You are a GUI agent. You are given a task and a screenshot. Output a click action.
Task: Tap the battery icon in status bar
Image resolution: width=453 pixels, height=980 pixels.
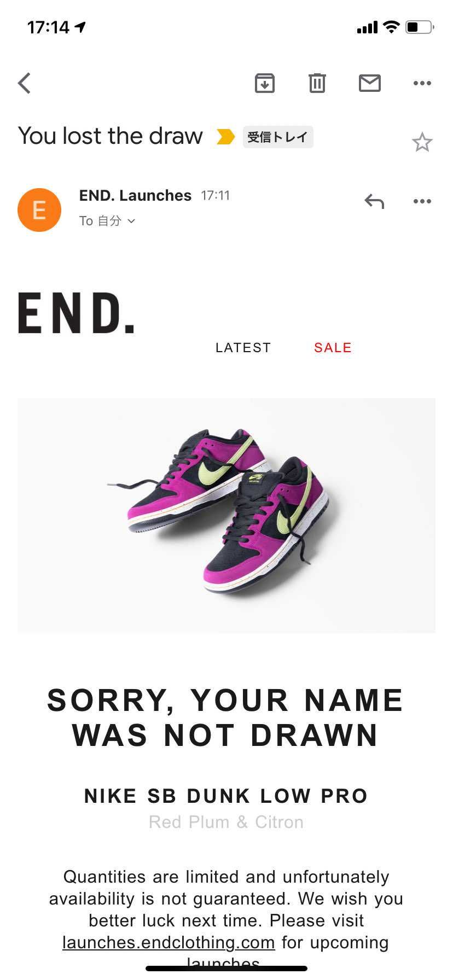tap(420, 27)
